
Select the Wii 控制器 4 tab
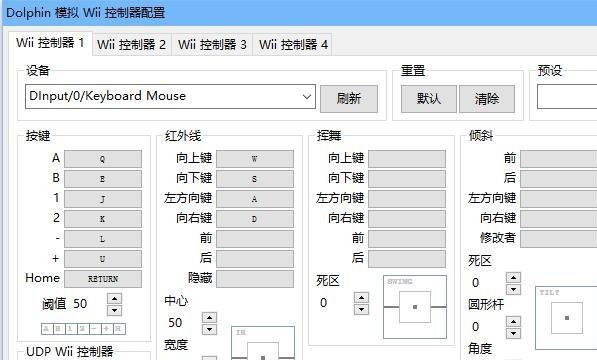click(x=293, y=45)
